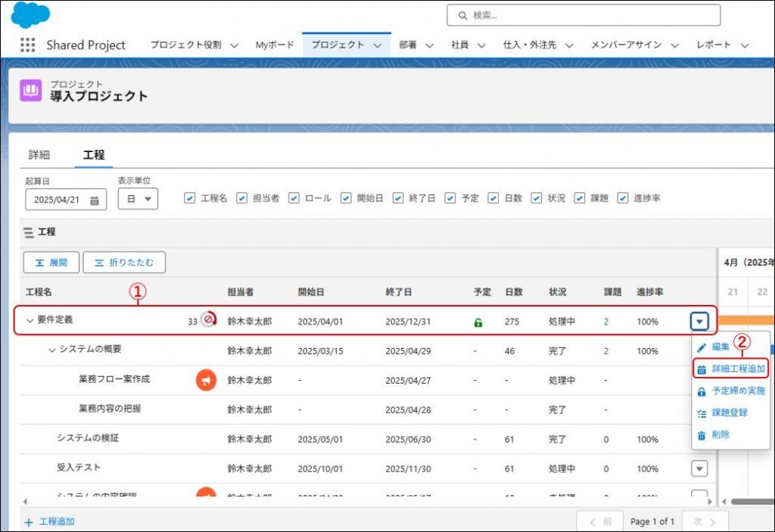The height and width of the screenshot is (532, 775).
Task: Click the calendar icon in 起算日 field
Action: 95,201
